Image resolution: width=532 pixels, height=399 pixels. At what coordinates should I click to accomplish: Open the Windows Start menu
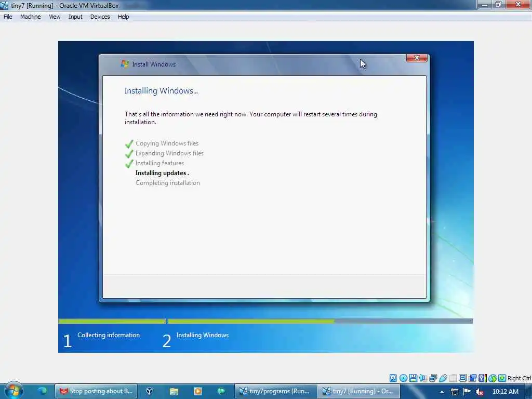(14, 391)
